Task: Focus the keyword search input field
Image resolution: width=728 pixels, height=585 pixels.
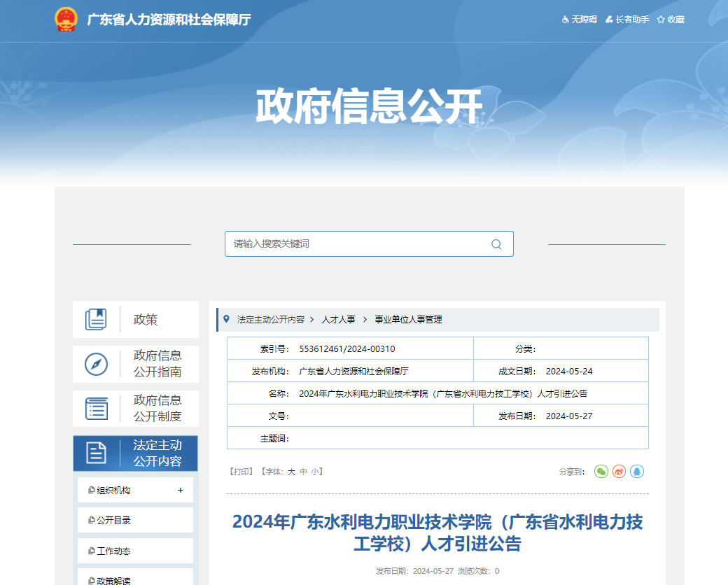Action: pos(357,244)
